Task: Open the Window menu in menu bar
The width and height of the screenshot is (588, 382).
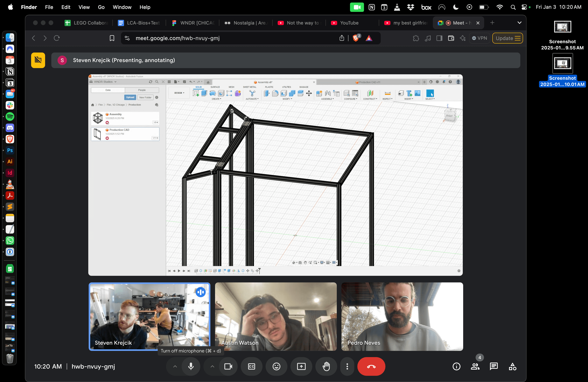Action: 122,7
